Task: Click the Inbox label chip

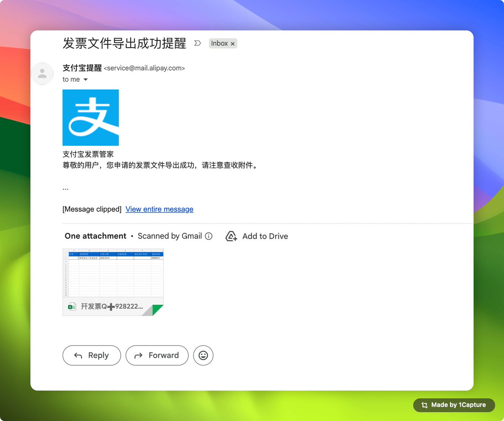Action: point(223,43)
